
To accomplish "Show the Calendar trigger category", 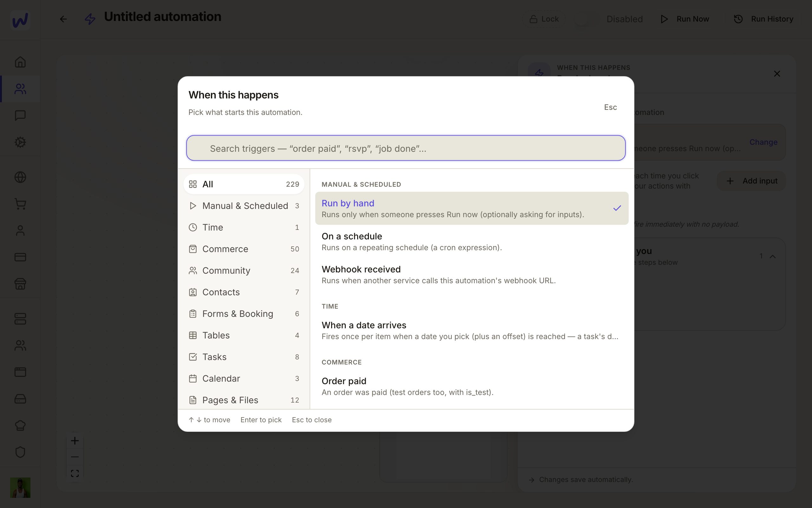I will pyautogui.click(x=244, y=378).
